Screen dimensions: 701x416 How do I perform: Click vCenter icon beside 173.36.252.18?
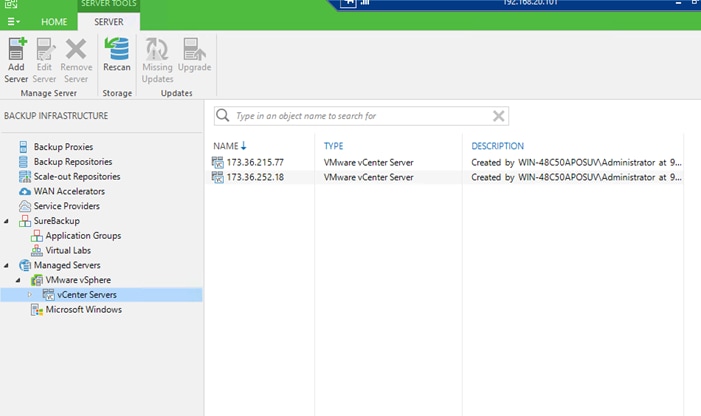coord(218,177)
